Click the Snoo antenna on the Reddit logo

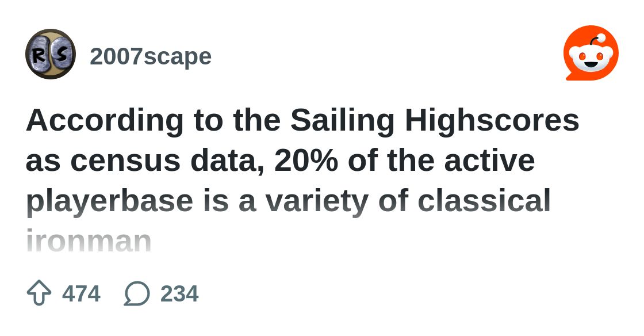(596, 40)
